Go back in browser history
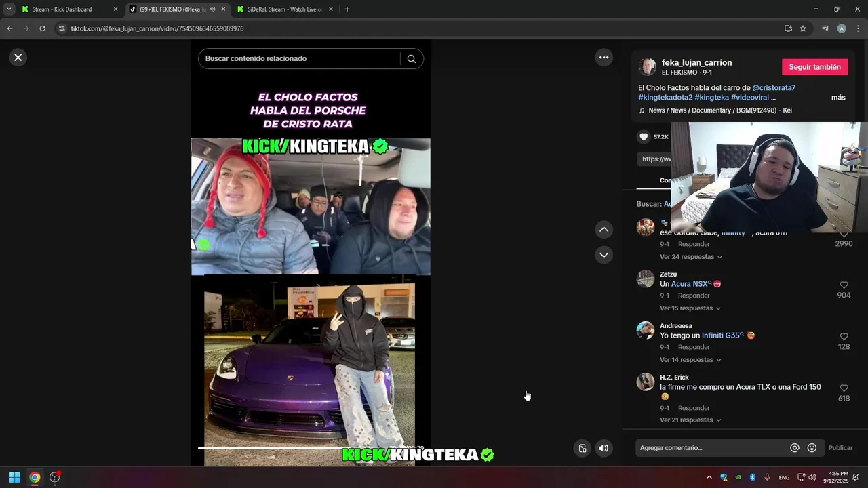The height and width of the screenshot is (488, 868). (x=9, y=28)
